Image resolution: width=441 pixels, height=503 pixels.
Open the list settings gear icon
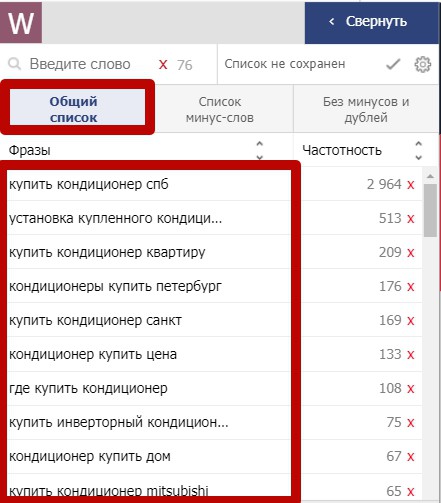(x=423, y=64)
